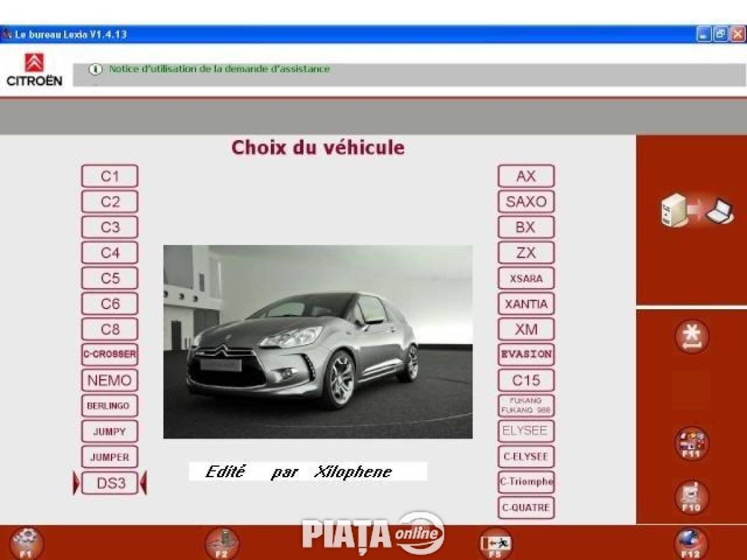Click the round asterisk return icon
747x560 pixels.
tap(692, 337)
